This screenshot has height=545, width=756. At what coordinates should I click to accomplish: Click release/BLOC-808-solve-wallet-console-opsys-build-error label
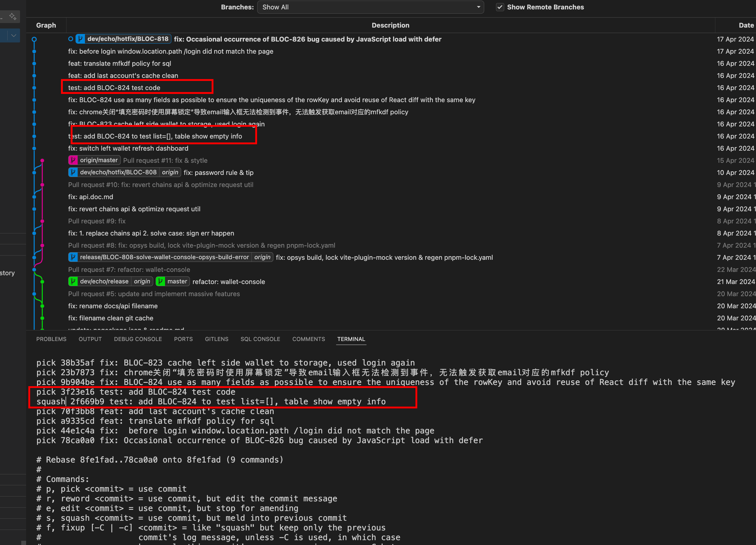point(164,257)
